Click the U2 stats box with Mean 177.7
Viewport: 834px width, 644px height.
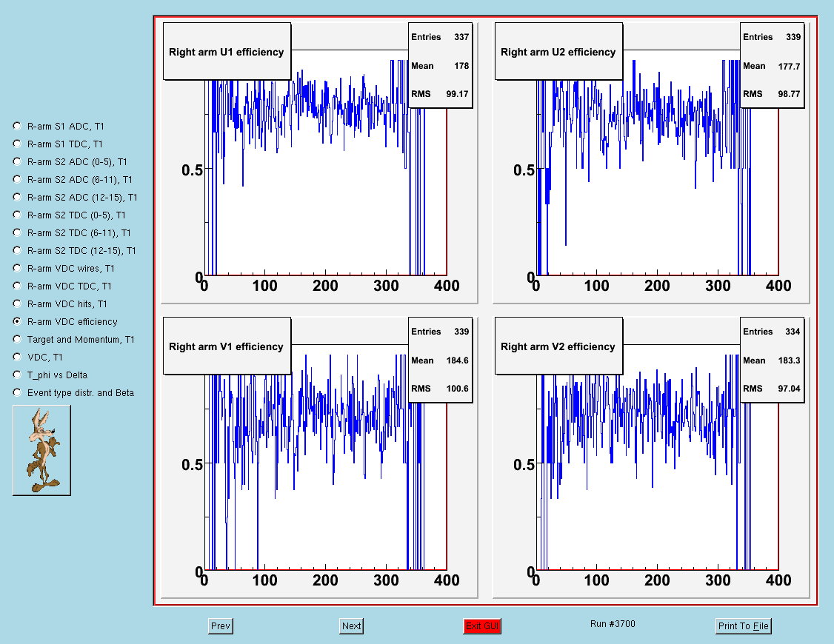[773, 65]
